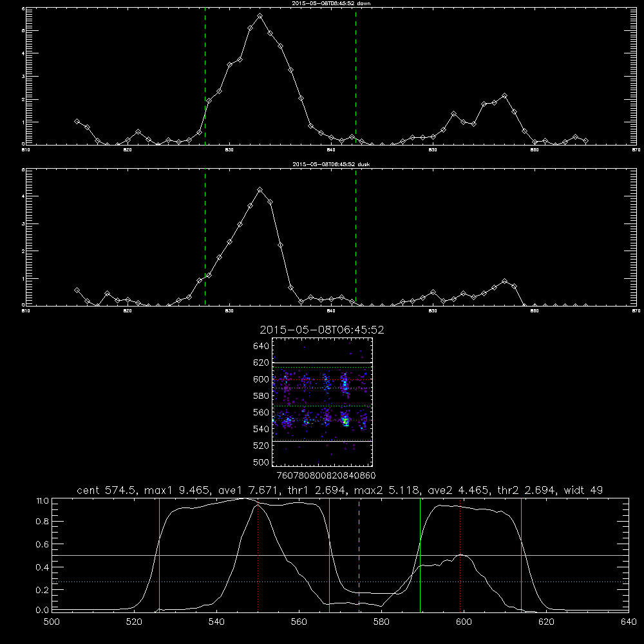Click the 540 label on heatmap y-axis

click(261, 429)
